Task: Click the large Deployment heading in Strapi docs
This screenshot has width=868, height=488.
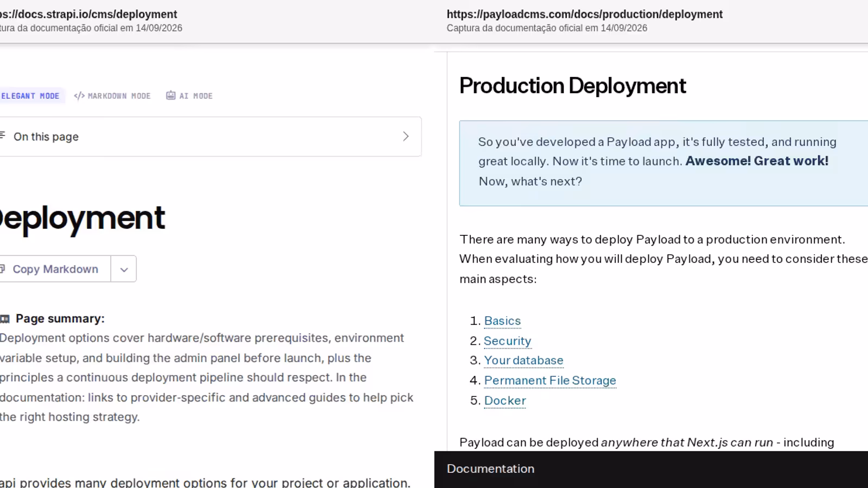Action: [82, 218]
